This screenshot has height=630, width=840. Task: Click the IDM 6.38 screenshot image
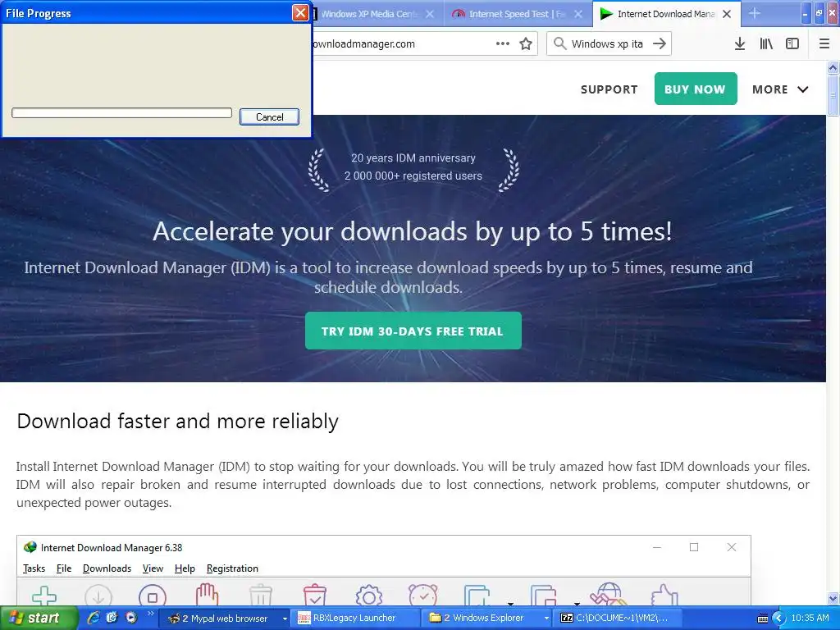[x=384, y=570]
